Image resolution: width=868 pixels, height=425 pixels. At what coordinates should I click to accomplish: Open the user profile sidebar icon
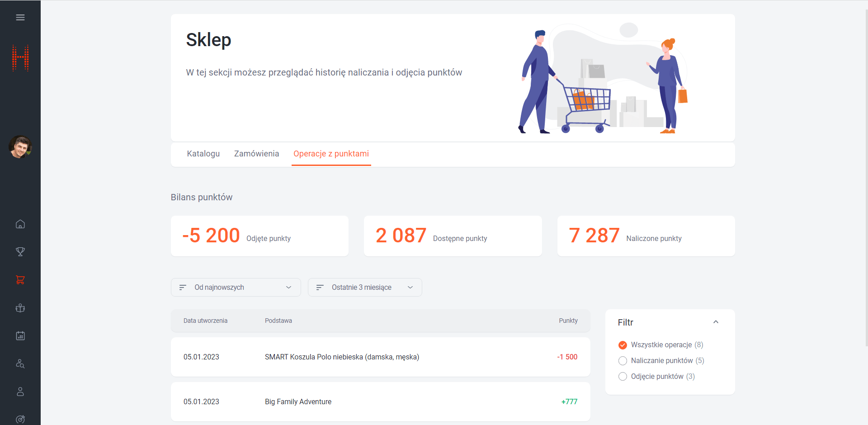(20, 392)
